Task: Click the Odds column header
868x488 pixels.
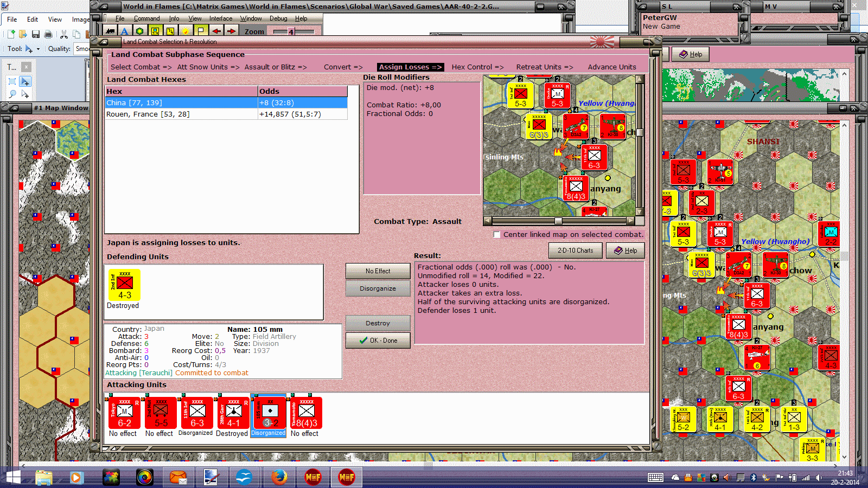Action: coord(302,92)
